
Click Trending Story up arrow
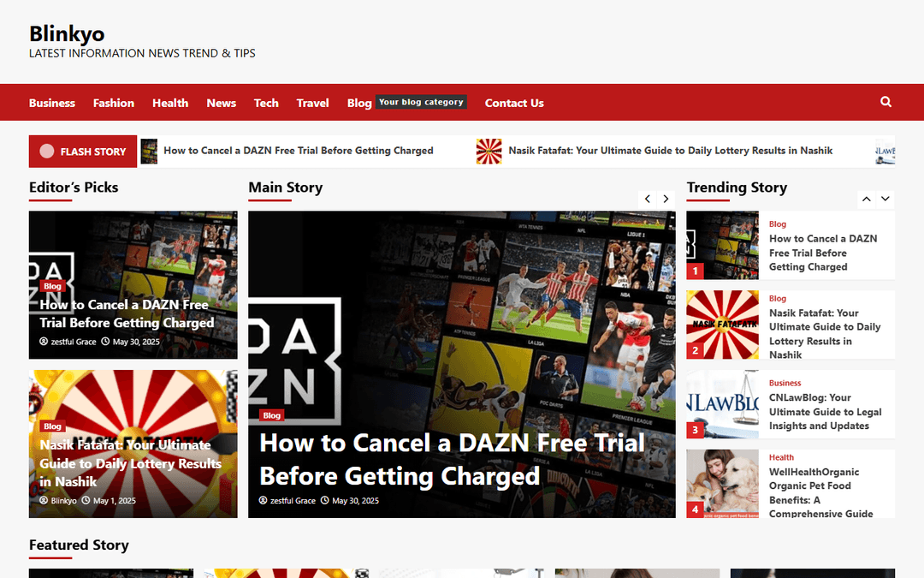(x=866, y=200)
